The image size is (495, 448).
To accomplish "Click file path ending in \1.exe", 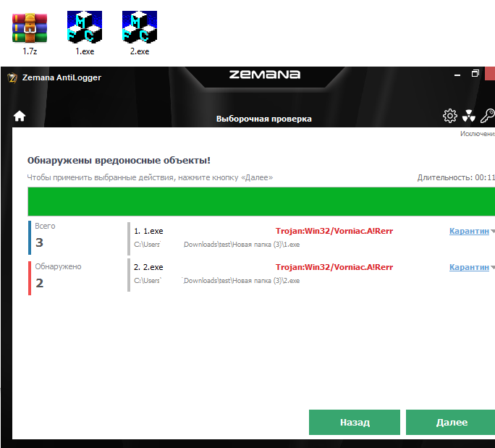I will coord(217,245).
